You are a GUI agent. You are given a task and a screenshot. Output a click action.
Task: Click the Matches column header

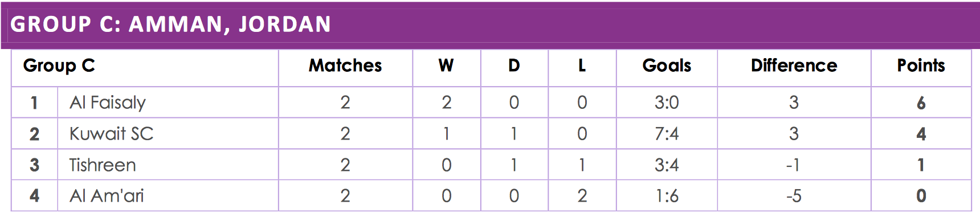pyautogui.click(x=345, y=66)
